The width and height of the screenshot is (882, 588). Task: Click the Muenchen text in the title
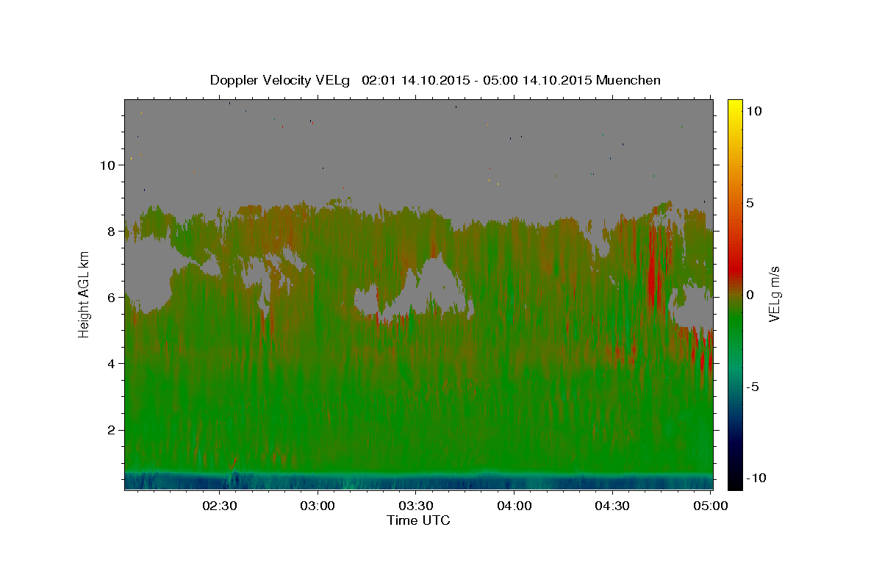(628, 80)
